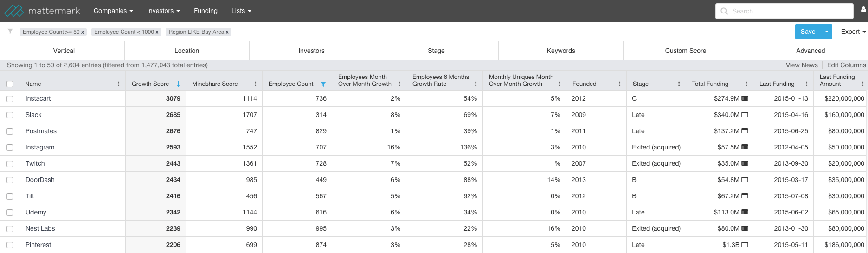Open Twitch funding details icon
868x253 pixels.
pos(745,163)
